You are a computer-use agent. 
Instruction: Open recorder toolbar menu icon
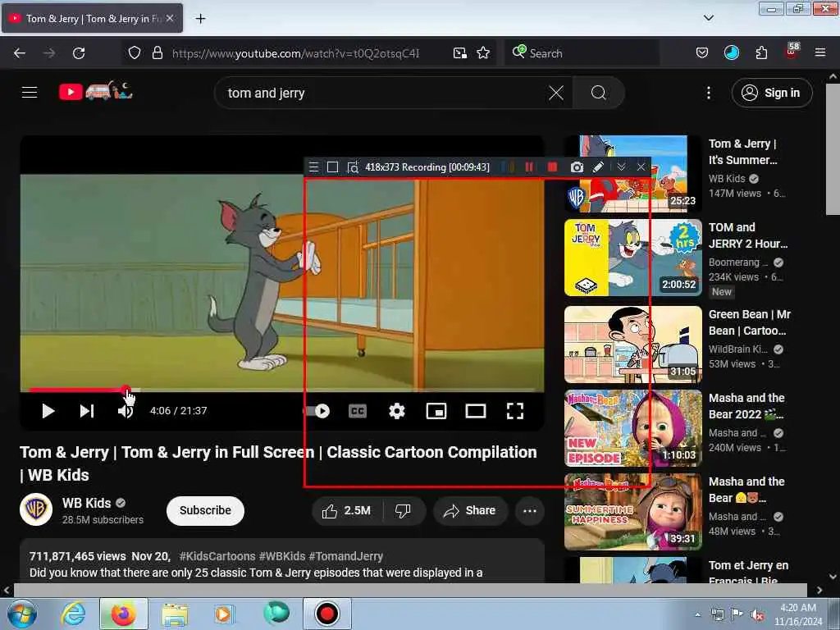[314, 167]
